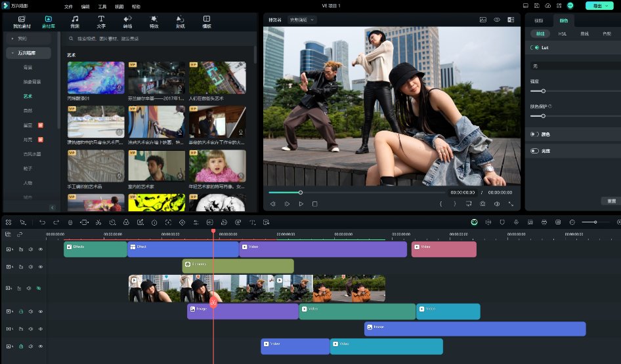
Task: Open the 文件 menu
Action: (x=68, y=7)
